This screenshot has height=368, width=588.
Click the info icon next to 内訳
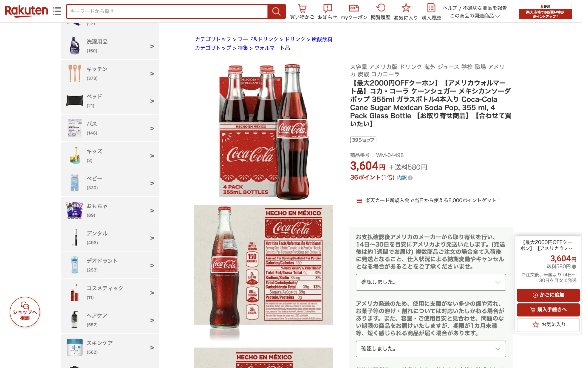[410, 178]
